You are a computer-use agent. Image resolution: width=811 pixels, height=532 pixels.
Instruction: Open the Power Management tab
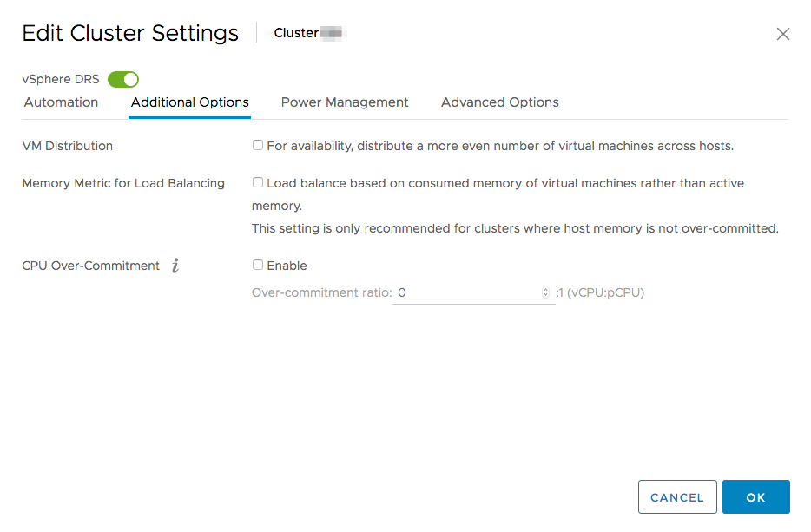click(344, 102)
